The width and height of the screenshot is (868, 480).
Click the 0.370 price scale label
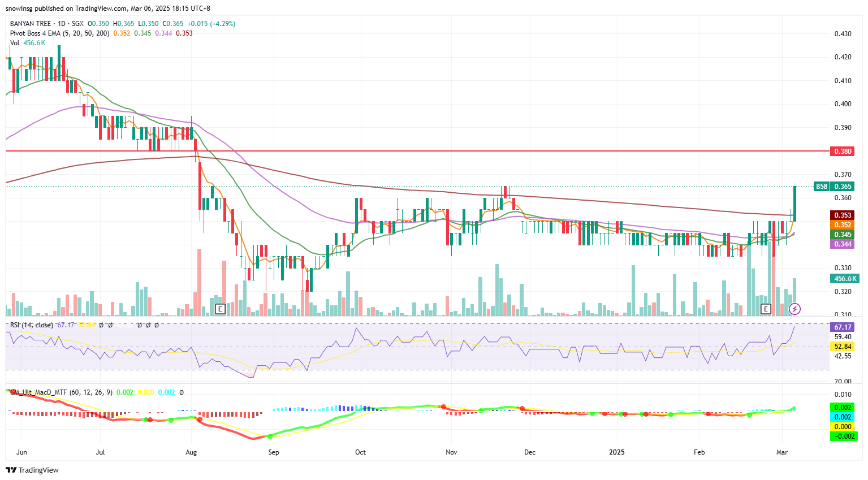point(843,174)
